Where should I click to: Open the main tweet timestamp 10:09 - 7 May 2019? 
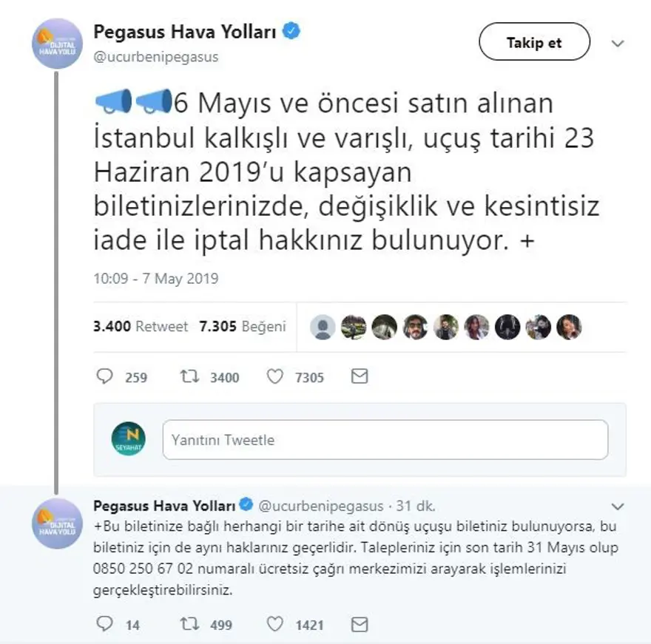pos(156,279)
